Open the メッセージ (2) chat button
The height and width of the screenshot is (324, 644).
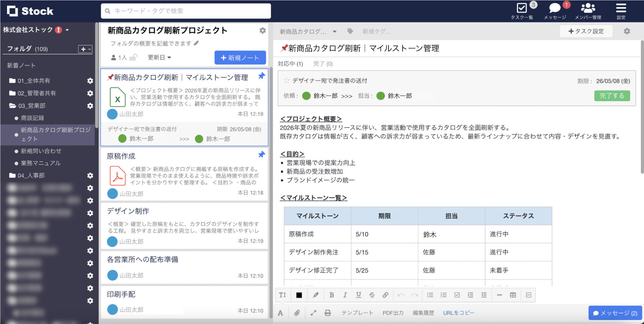(x=615, y=313)
